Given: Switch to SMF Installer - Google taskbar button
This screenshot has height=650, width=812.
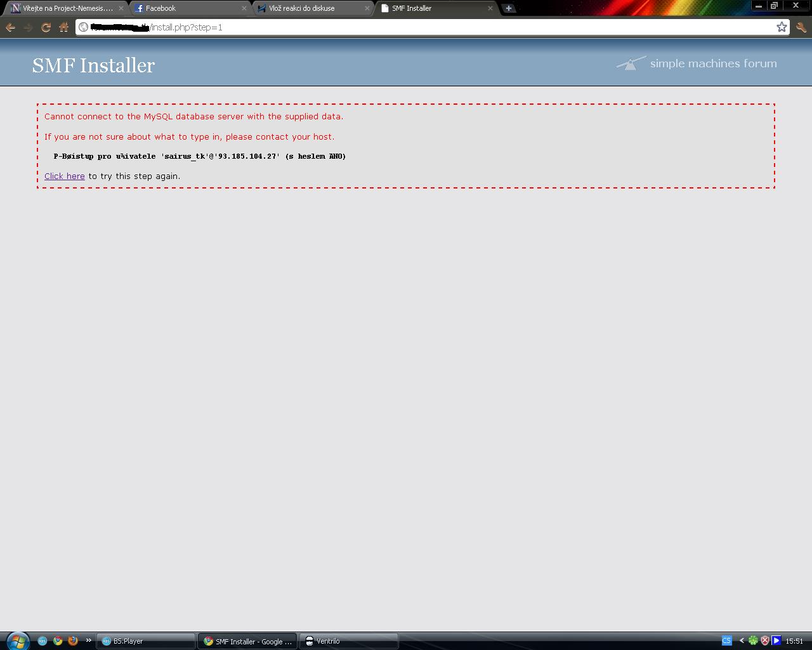Looking at the screenshot, I should pyautogui.click(x=247, y=641).
